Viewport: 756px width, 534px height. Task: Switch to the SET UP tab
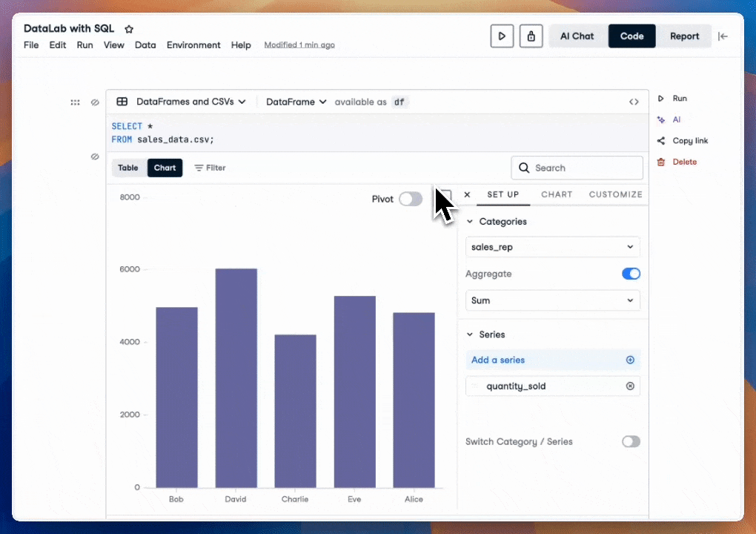point(503,194)
